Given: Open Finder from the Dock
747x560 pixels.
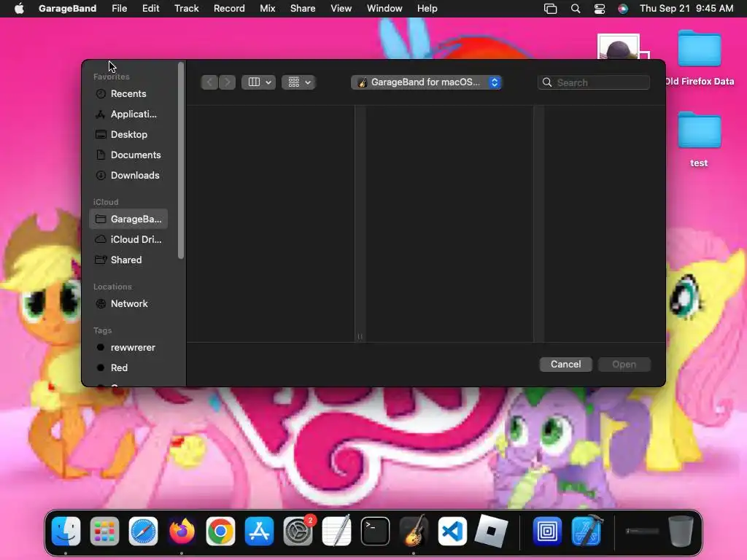Looking at the screenshot, I should [x=66, y=531].
